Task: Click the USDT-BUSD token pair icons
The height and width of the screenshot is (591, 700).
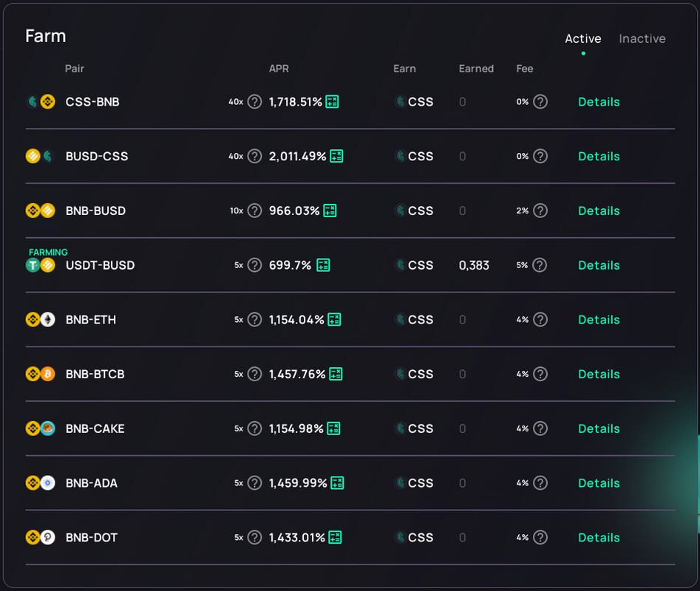Action: coord(40,265)
